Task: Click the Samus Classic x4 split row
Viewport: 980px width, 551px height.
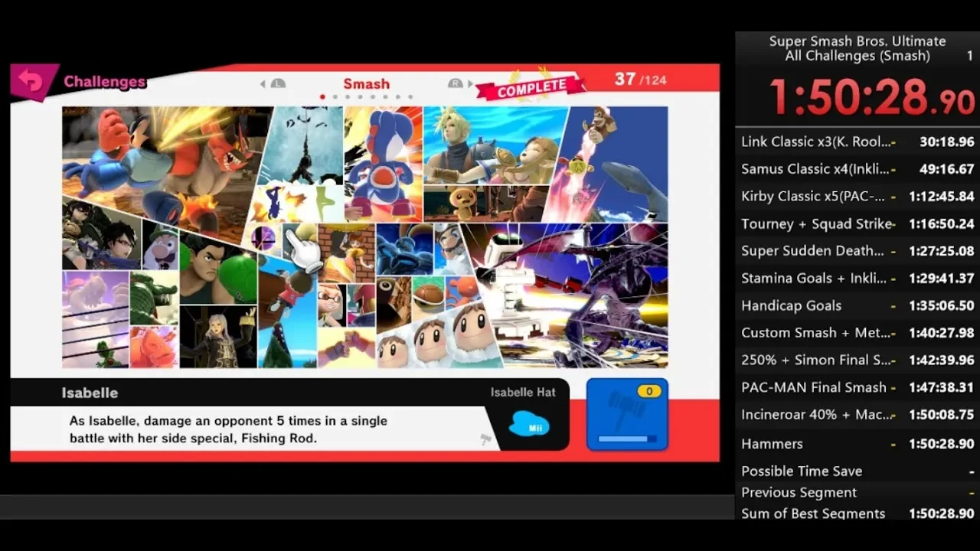Action: click(x=857, y=169)
